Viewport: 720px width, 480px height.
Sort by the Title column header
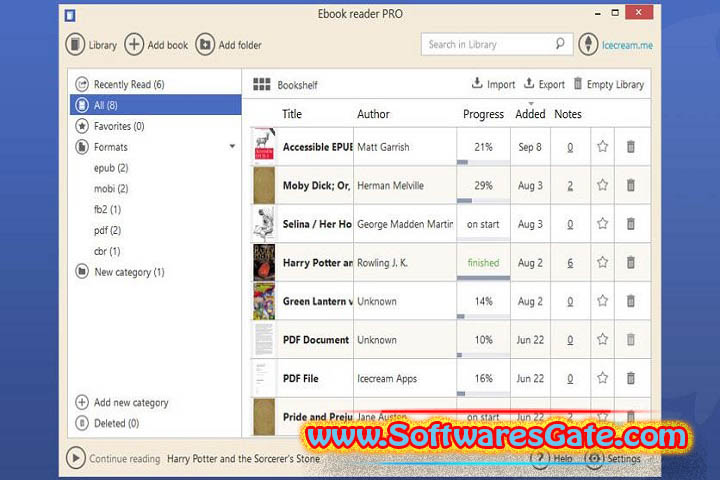[x=292, y=114]
